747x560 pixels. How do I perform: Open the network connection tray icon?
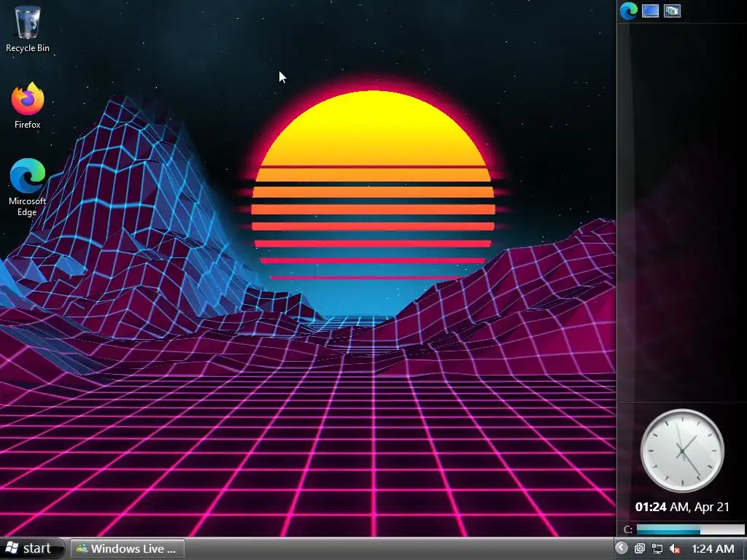tap(657, 548)
